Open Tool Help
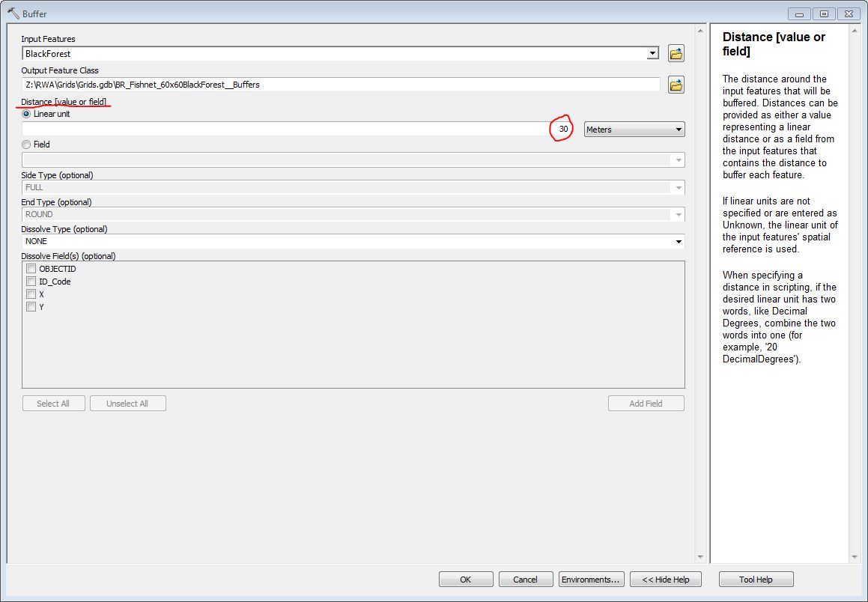The width and height of the screenshot is (868, 602). pos(756,580)
